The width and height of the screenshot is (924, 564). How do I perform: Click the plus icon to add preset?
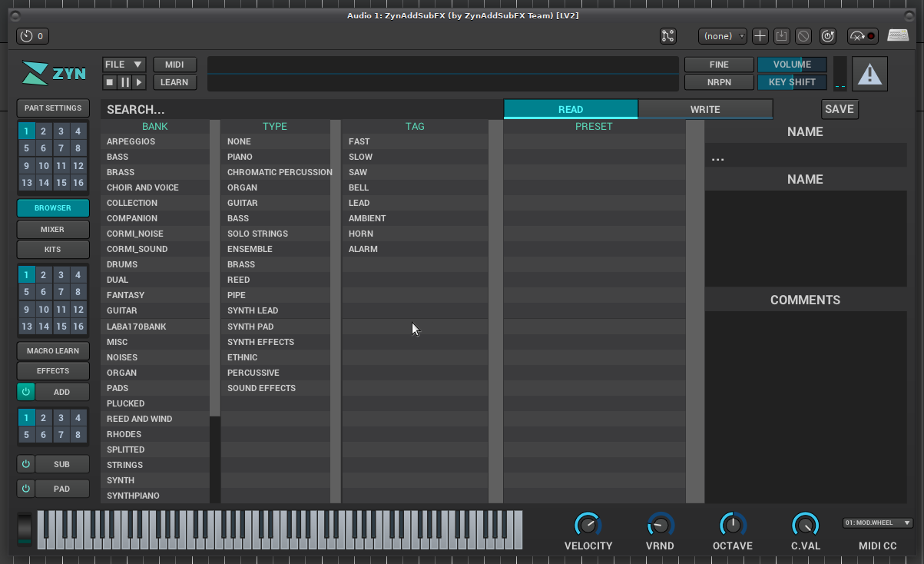[x=760, y=36]
